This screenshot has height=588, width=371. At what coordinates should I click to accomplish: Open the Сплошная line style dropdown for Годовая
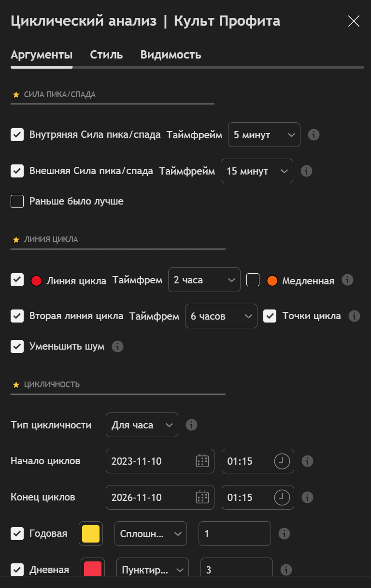(150, 533)
